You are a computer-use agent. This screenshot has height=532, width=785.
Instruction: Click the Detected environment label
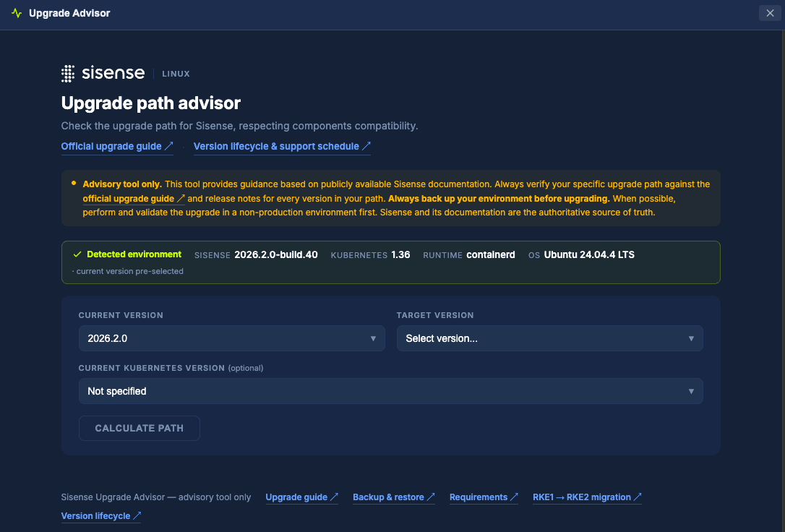[x=134, y=254]
